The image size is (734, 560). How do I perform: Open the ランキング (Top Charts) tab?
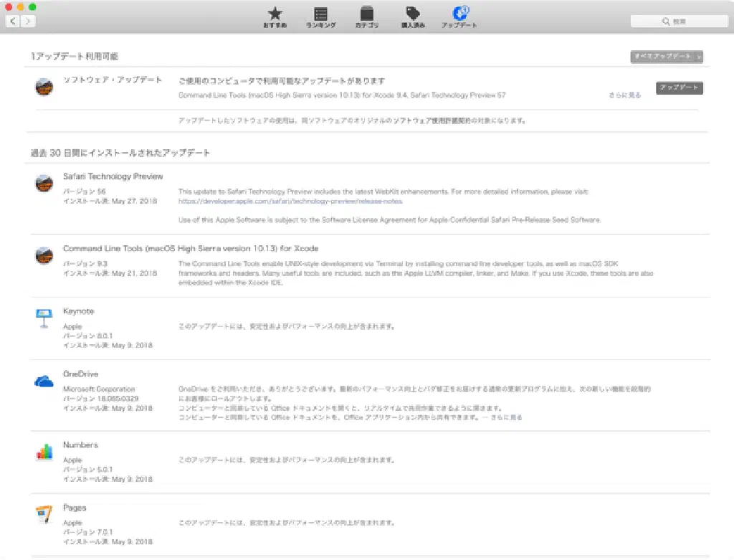point(321,17)
